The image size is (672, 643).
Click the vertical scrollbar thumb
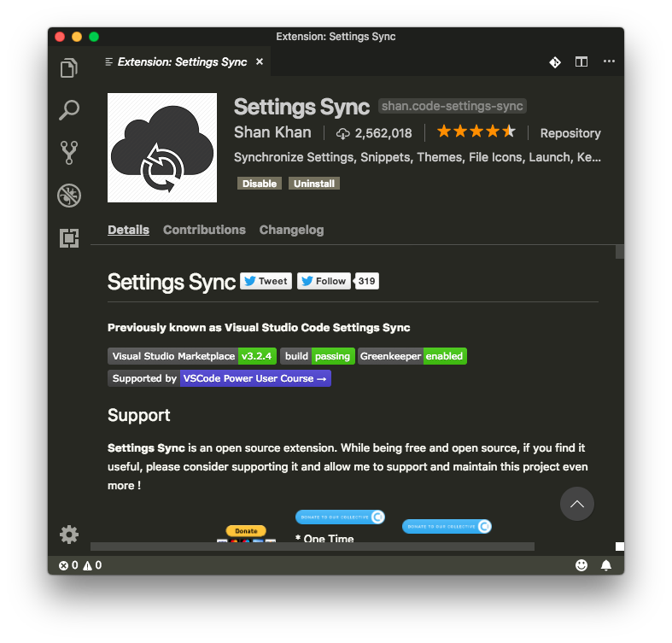click(619, 252)
